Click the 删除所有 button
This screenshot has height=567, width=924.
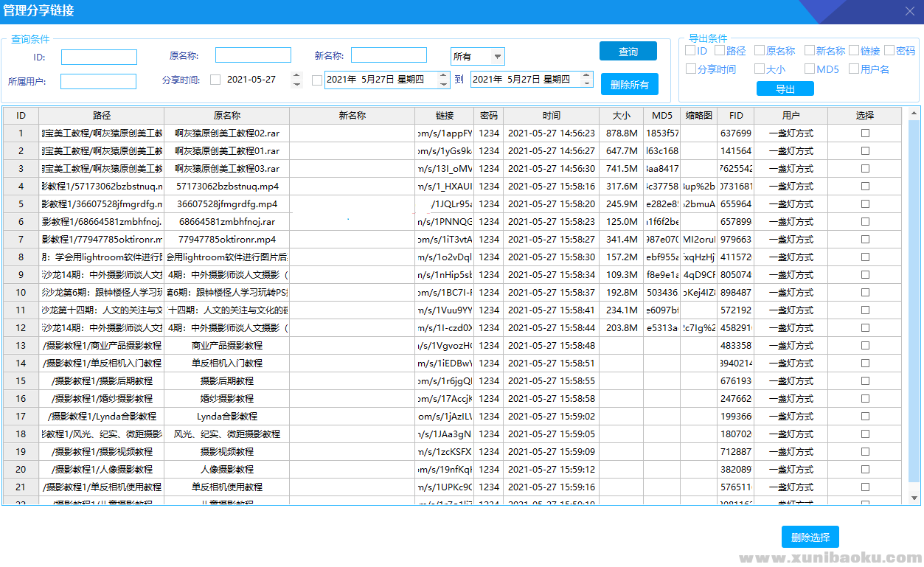tap(629, 85)
